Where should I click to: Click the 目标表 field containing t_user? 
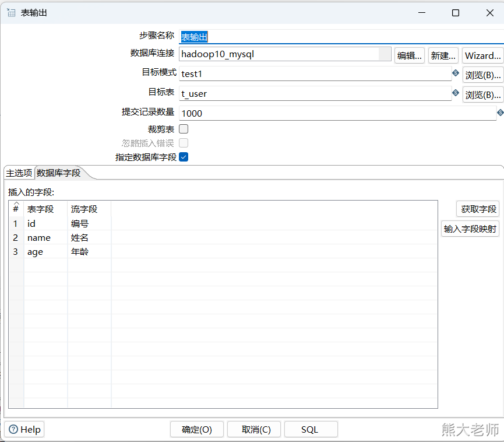pos(315,94)
